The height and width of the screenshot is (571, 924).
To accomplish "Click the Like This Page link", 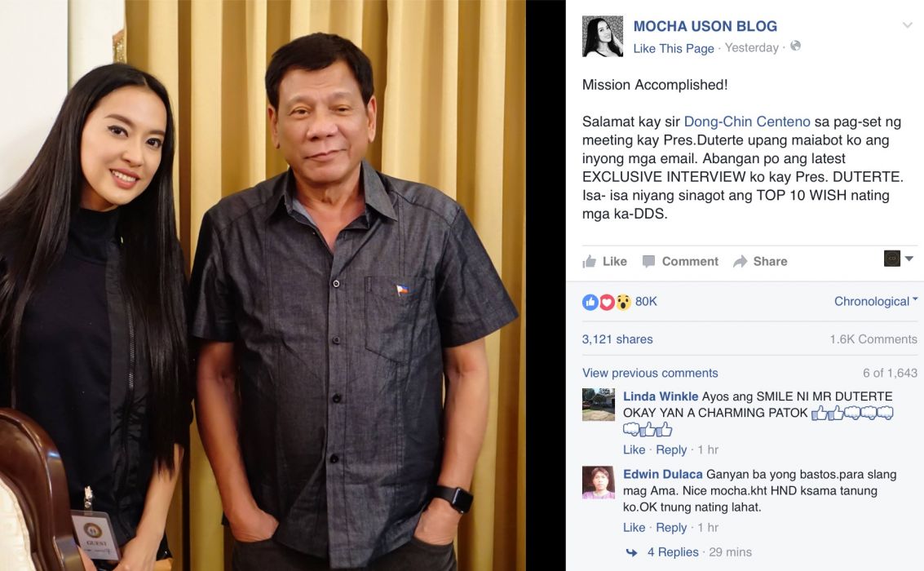I will 674,48.
